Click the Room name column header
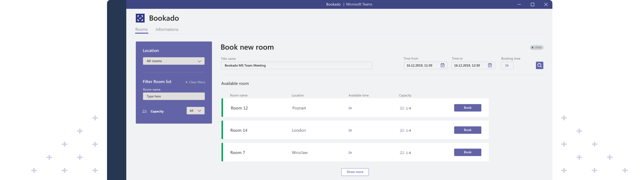The width and height of the screenshot is (644, 180). click(x=239, y=95)
